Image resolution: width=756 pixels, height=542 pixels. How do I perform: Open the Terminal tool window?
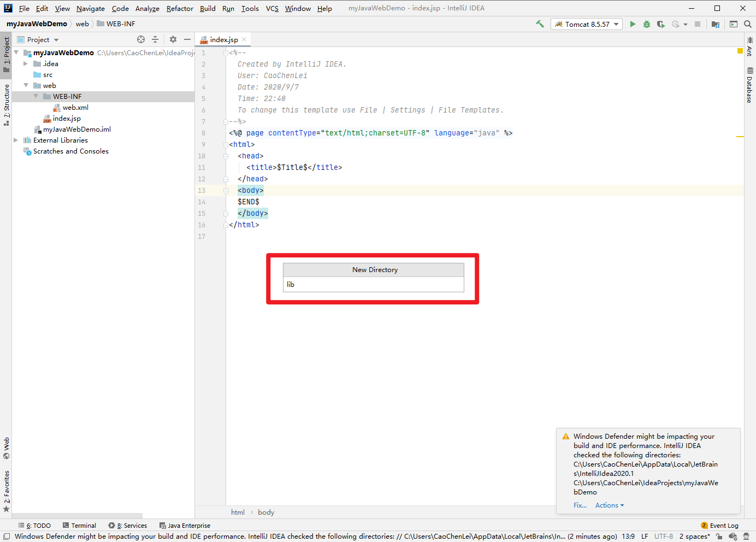[x=79, y=526]
